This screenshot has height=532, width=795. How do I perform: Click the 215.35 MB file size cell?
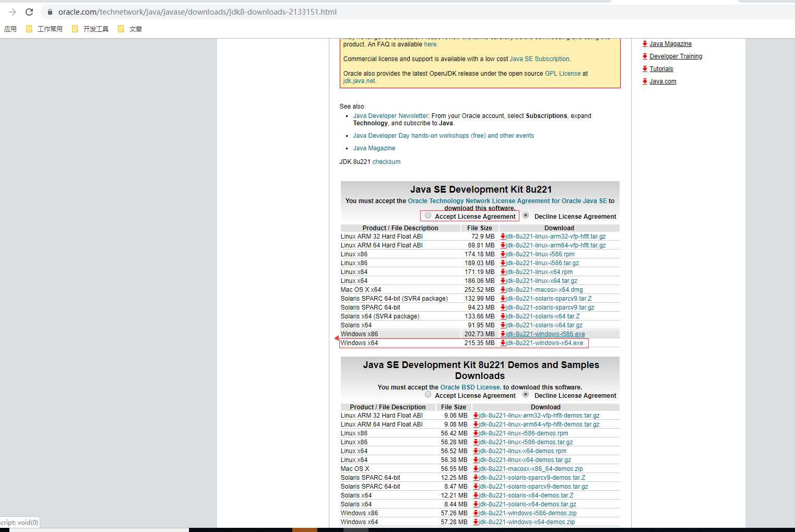click(x=479, y=343)
